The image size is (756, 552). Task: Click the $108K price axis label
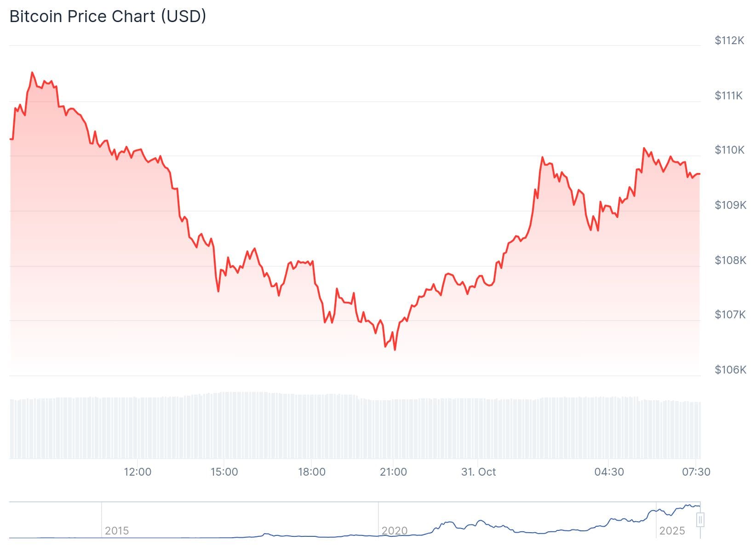click(x=730, y=260)
